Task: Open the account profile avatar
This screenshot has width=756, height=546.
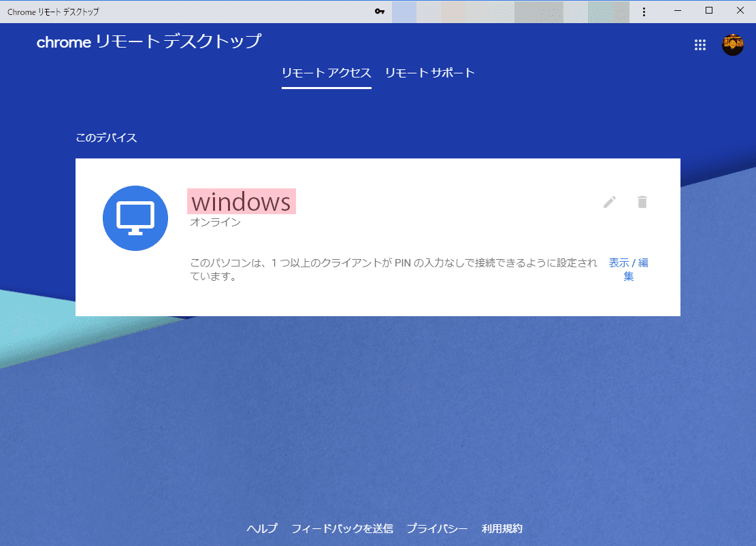Action: pyautogui.click(x=732, y=45)
